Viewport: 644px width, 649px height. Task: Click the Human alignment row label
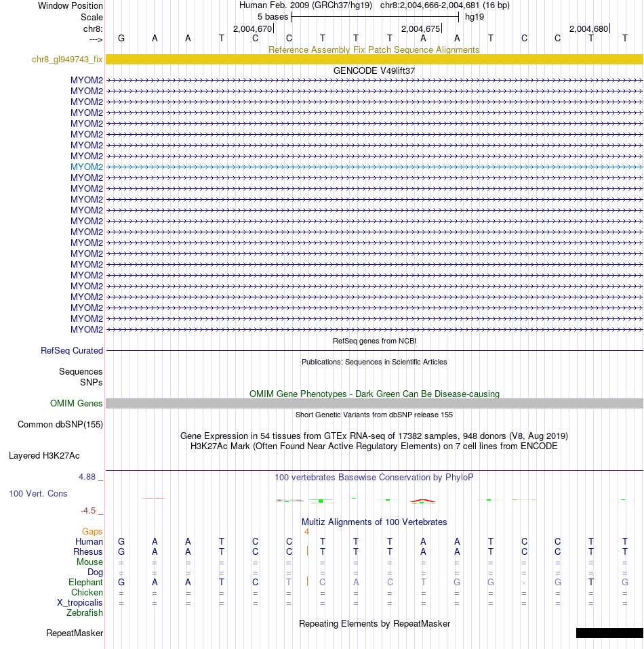tap(89, 542)
